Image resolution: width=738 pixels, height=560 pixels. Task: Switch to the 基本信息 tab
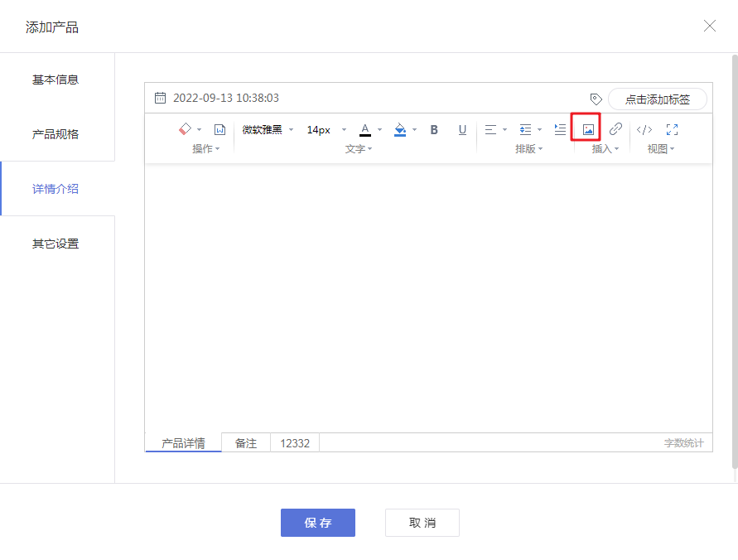[55, 80]
